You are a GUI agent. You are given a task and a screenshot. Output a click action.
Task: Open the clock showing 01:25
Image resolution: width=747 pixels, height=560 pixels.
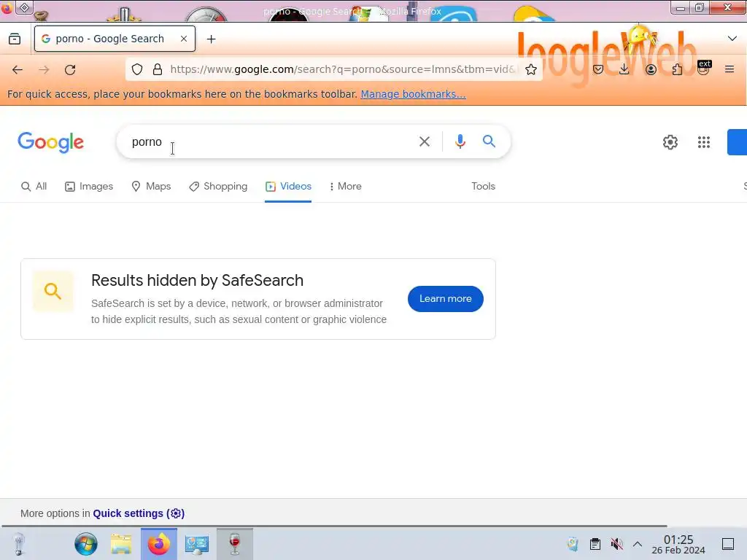tap(678, 544)
